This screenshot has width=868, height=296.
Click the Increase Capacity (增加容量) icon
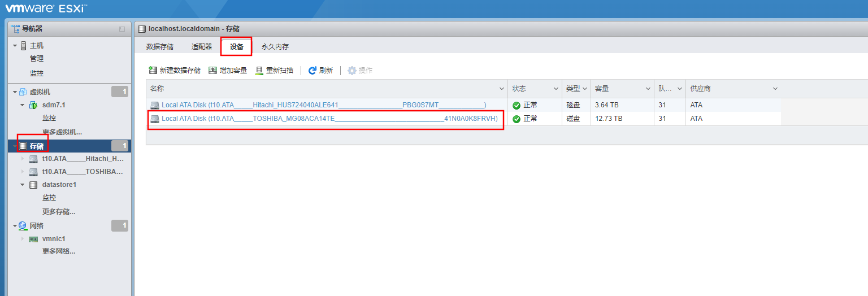point(212,71)
